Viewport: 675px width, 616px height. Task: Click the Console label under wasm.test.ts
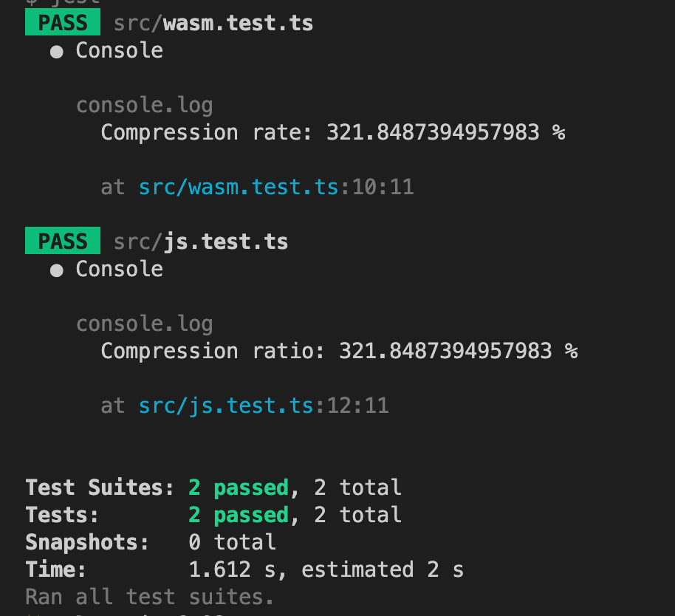[119, 50]
